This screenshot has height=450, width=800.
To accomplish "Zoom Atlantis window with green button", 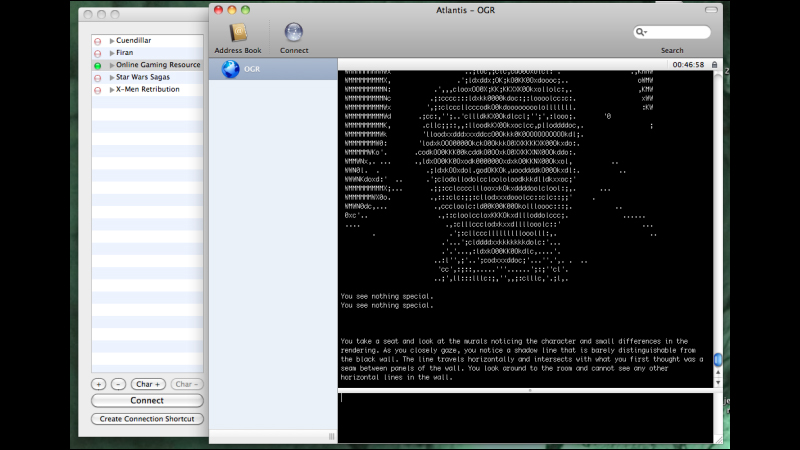I will [x=245, y=10].
